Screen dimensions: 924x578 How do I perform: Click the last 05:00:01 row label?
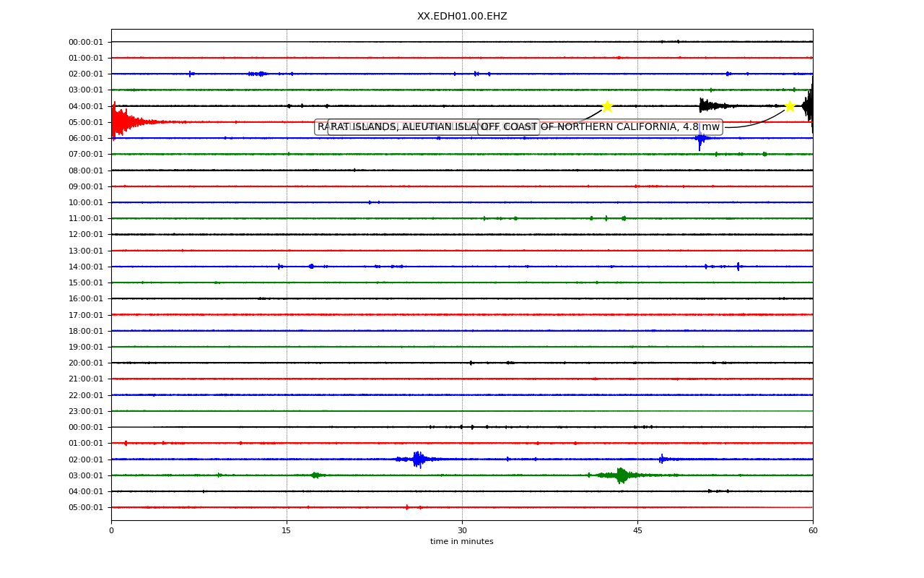tap(86, 507)
